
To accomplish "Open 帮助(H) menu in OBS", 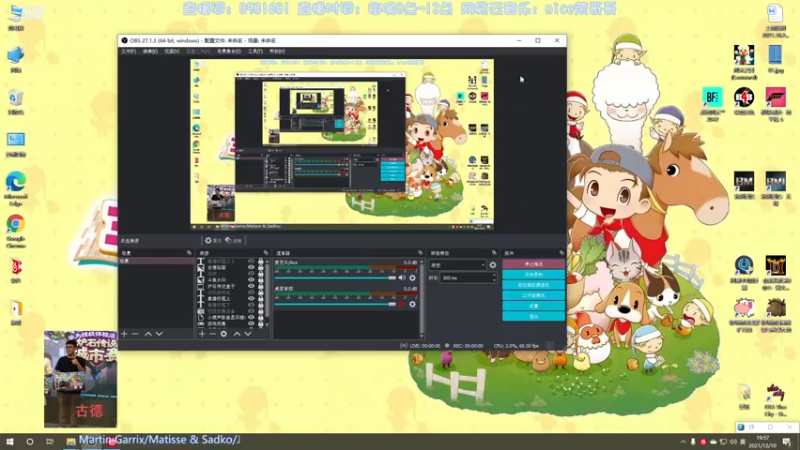I will click(x=277, y=52).
